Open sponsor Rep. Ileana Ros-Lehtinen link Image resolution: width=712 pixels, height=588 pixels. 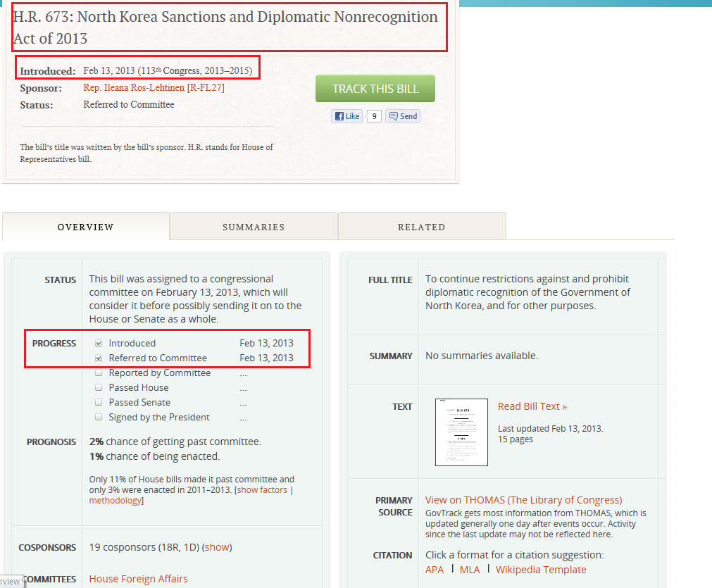tap(154, 87)
